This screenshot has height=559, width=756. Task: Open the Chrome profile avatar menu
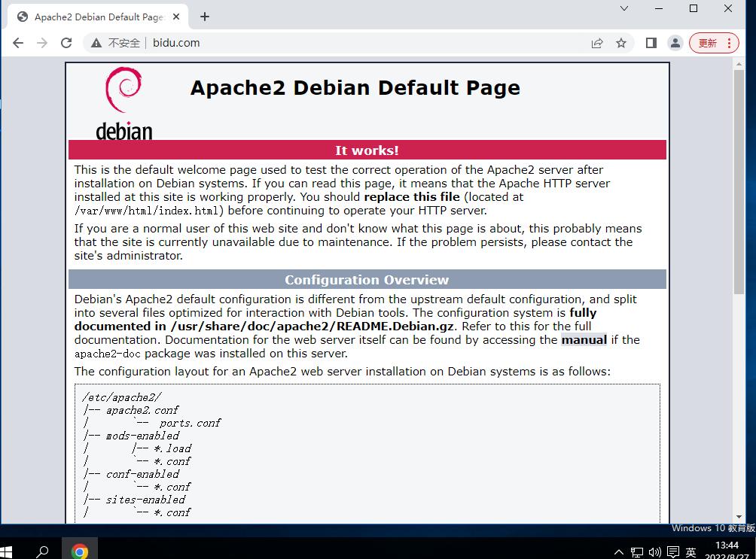point(675,43)
